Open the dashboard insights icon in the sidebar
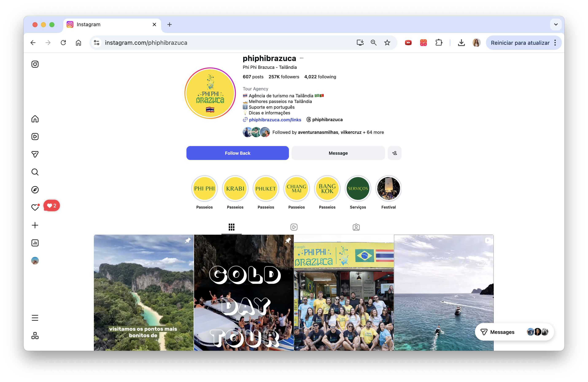 pos(35,243)
